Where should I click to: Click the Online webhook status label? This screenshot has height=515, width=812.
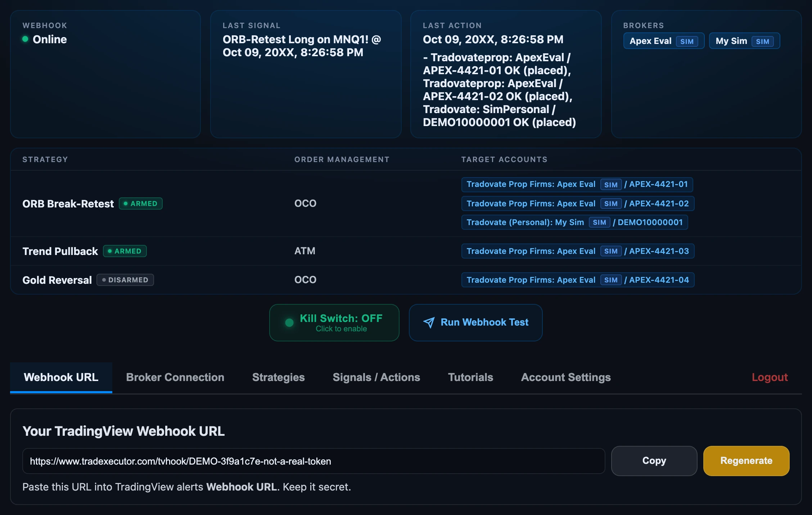click(x=50, y=39)
